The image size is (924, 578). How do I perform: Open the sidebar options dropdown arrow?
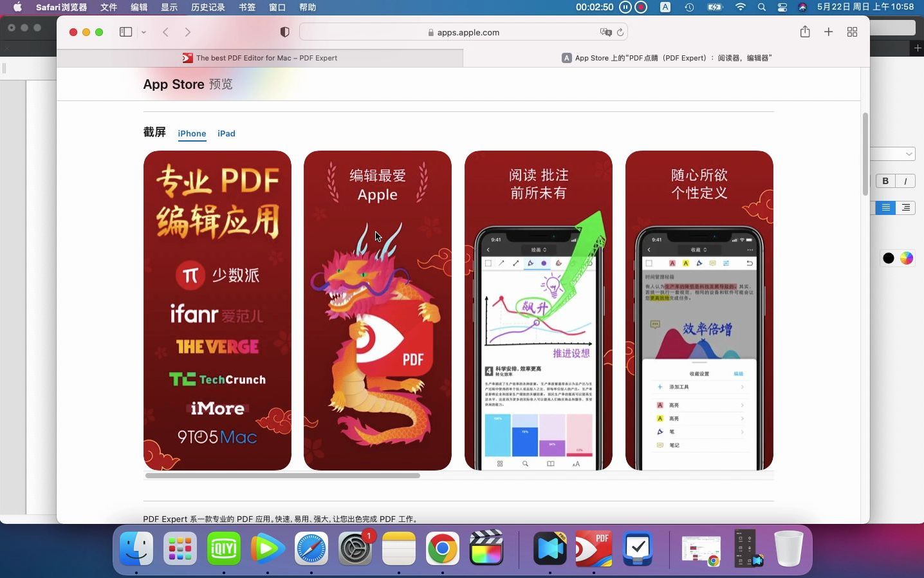[143, 32]
